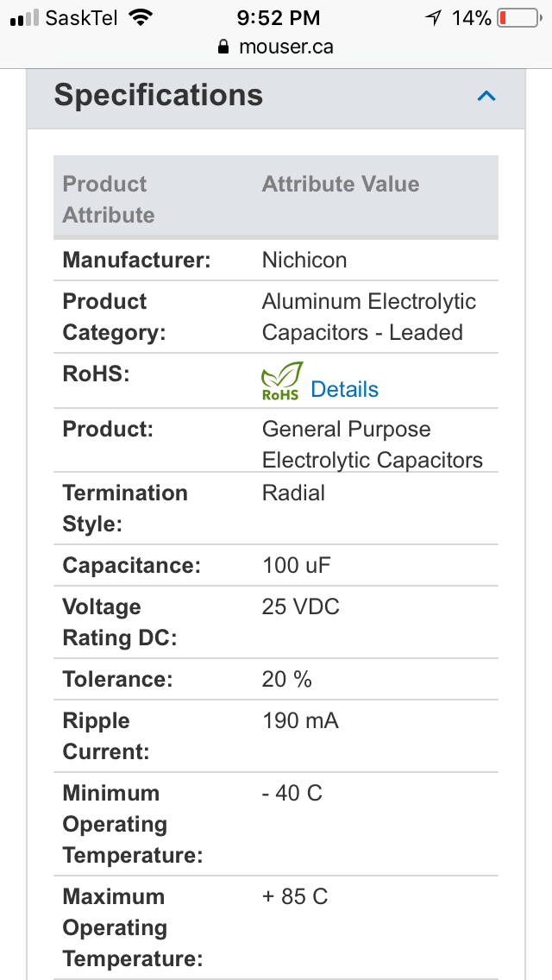Click the 190 mA ripple current value
Image resolution: width=552 pixels, height=980 pixels.
300,720
